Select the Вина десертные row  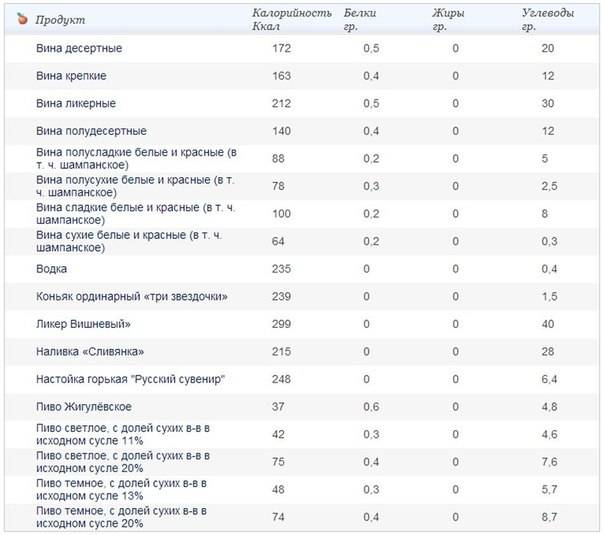point(79,48)
